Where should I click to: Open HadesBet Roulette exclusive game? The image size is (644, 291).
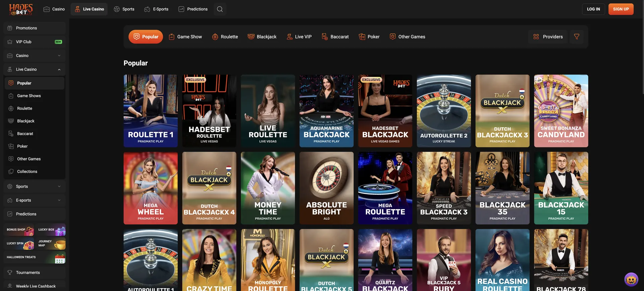pyautogui.click(x=209, y=111)
